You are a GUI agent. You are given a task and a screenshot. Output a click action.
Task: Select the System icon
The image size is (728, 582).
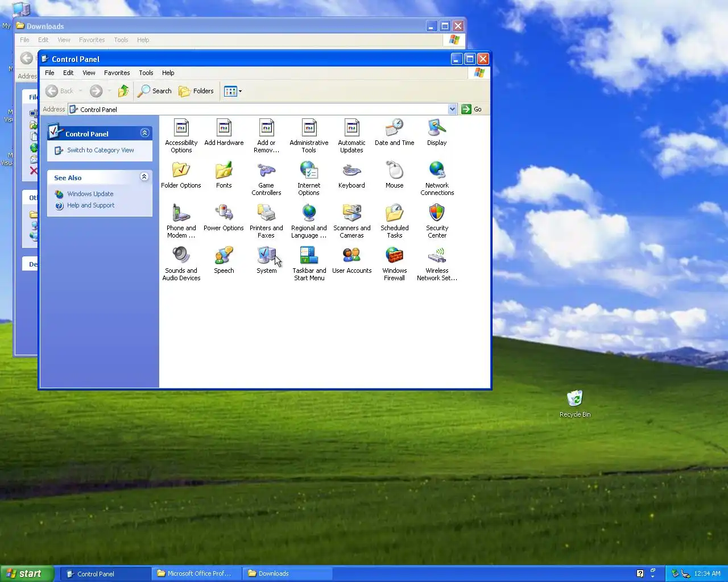tap(266, 260)
